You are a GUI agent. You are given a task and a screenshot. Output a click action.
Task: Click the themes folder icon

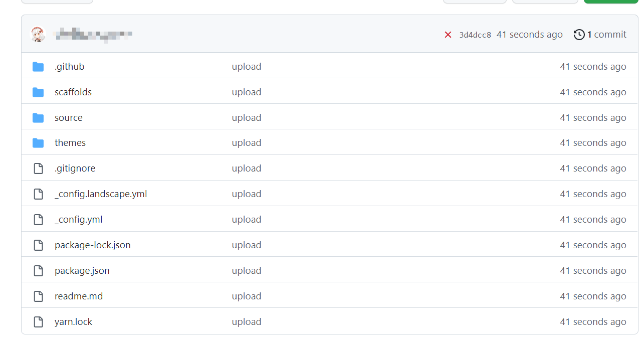[38, 143]
